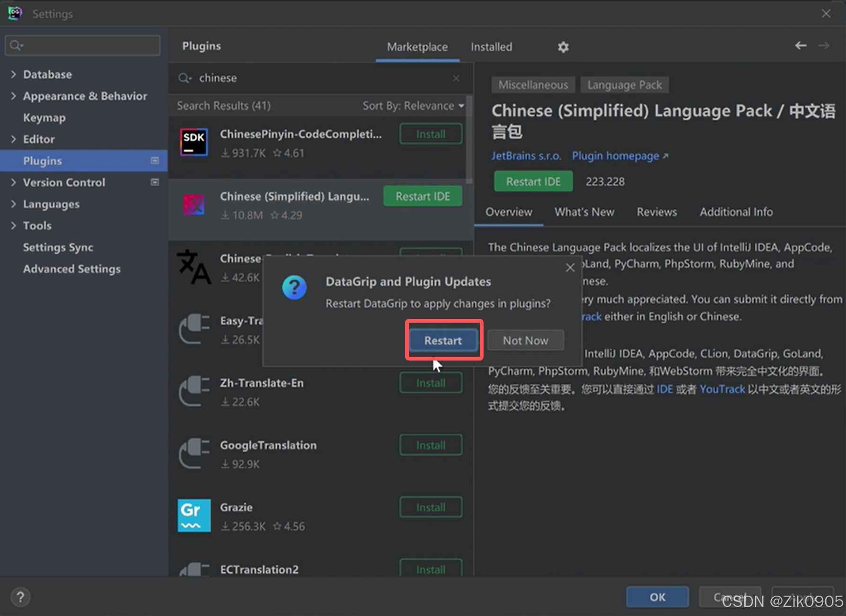Expand the Database settings section

tap(13, 74)
